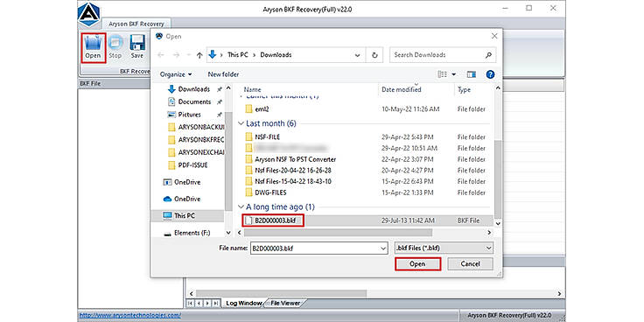Select the ARYSONEXCHA folder in the navigation pane
Viewport: 644px width, 322px height.
pyautogui.click(x=196, y=152)
